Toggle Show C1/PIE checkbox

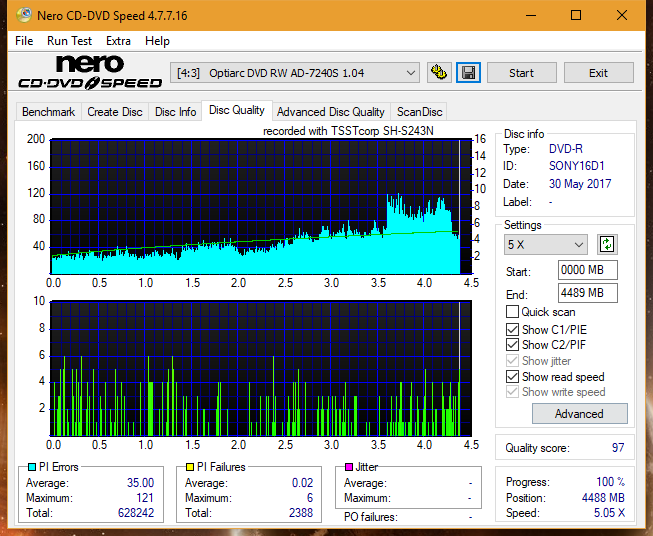click(512, 329)
